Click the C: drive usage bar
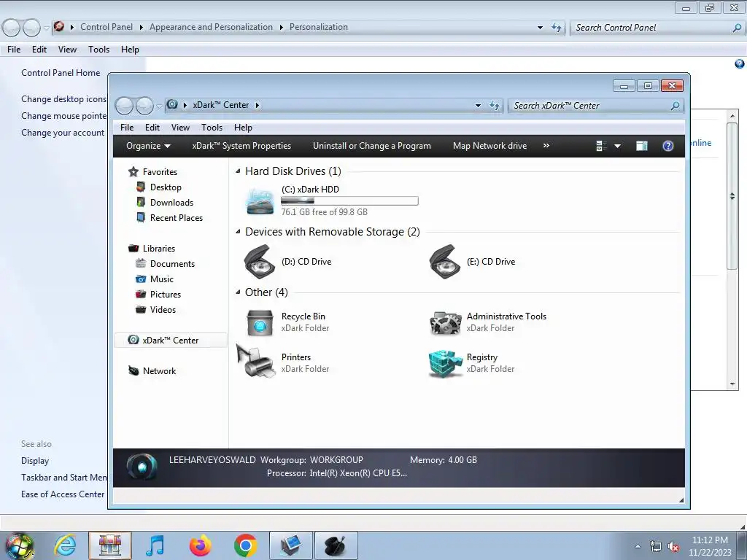Viewport: 747px width, 560px height. (349, 201)
